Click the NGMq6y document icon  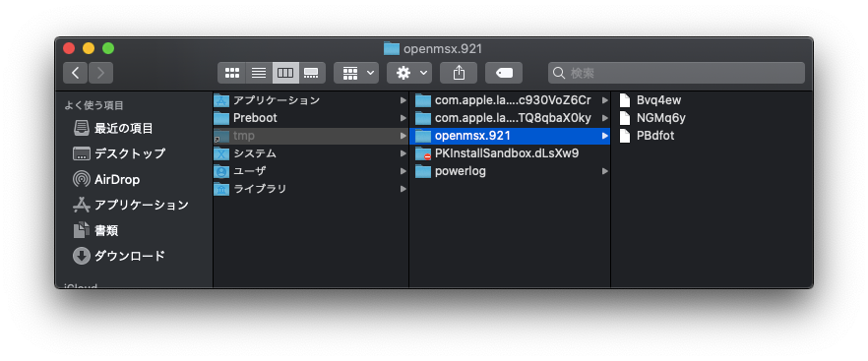click(x=624, y=118)
